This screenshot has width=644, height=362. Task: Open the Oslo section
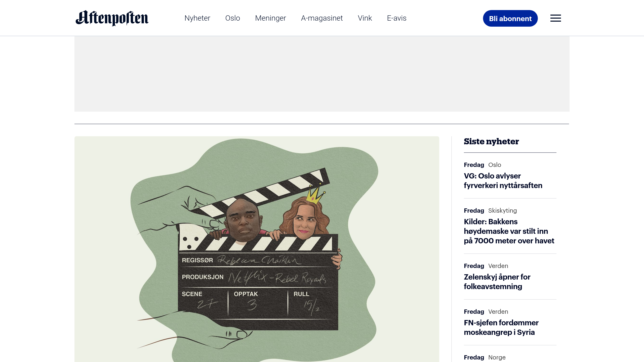click(x=233, y=18)
